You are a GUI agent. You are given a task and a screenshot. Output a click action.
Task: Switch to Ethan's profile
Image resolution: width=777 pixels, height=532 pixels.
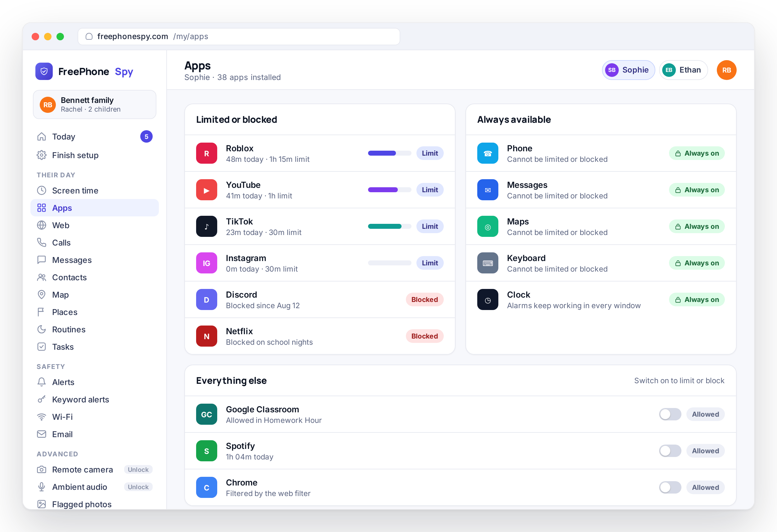683,70
